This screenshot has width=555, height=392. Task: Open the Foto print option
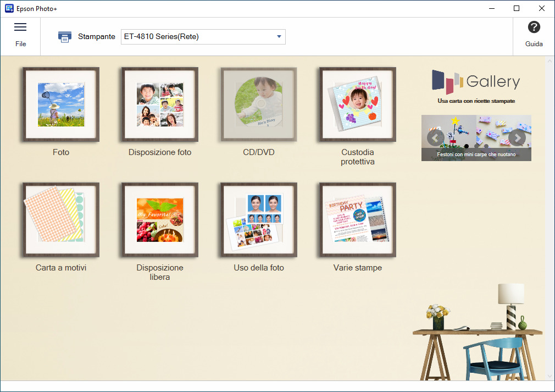coord(61,104)
